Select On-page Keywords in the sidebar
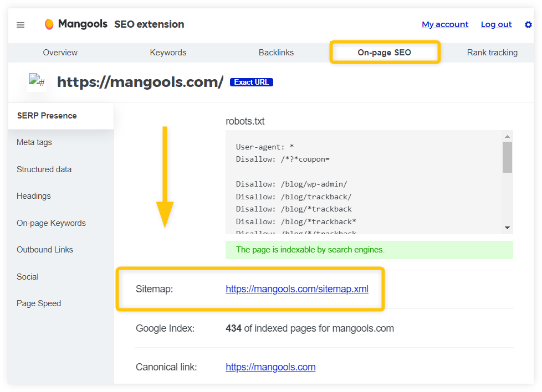 click(x=51, y=223)
